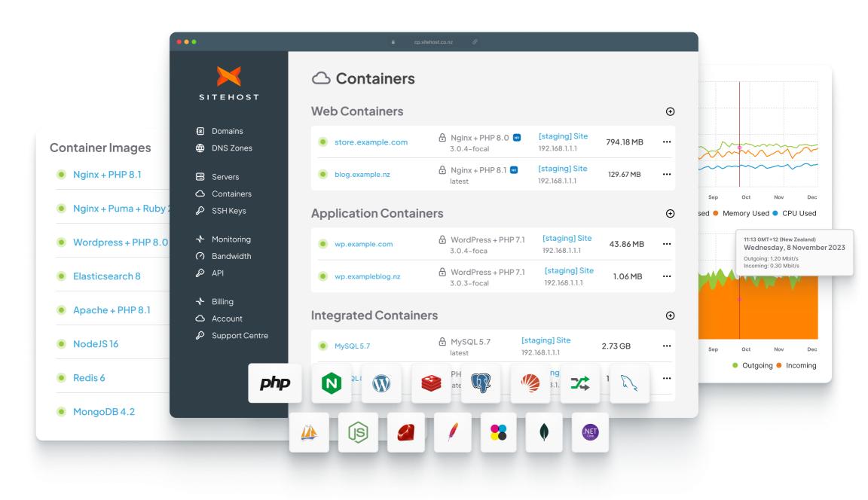Open Domains in the sidebar
The width and height of the screenshot is (868, 500).
coord(227,131)
